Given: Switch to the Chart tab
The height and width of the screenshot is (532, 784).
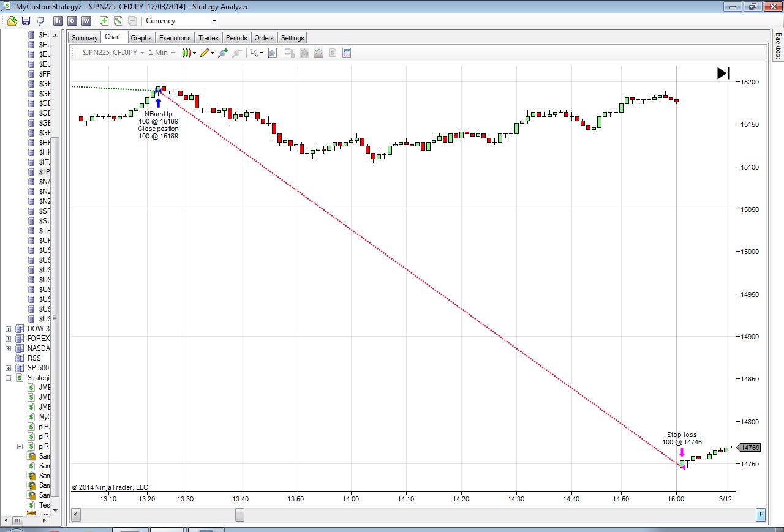Looking at the screenshot, I should [x=113, y=37].
